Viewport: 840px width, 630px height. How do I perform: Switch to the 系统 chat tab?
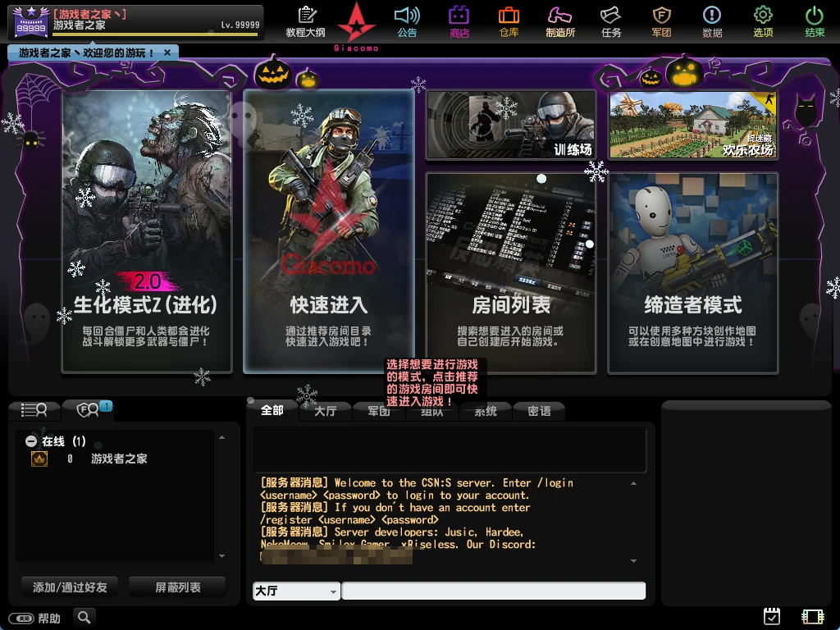tap(485, 411)
